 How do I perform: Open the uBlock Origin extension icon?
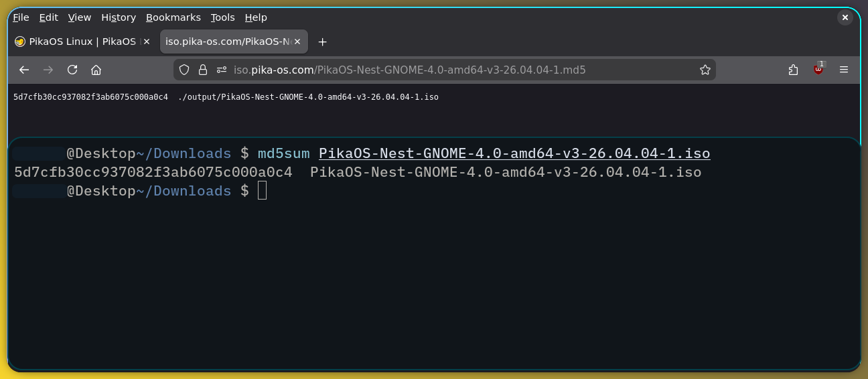(818, 70)
